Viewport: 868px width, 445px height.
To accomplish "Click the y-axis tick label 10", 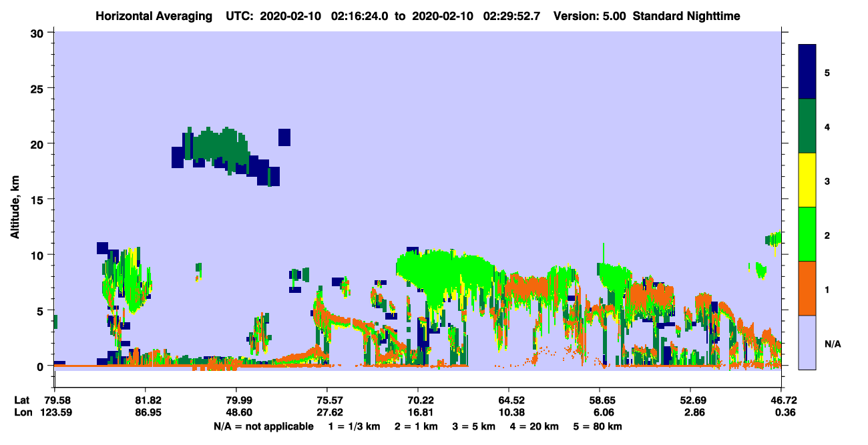I will [38, 255].
